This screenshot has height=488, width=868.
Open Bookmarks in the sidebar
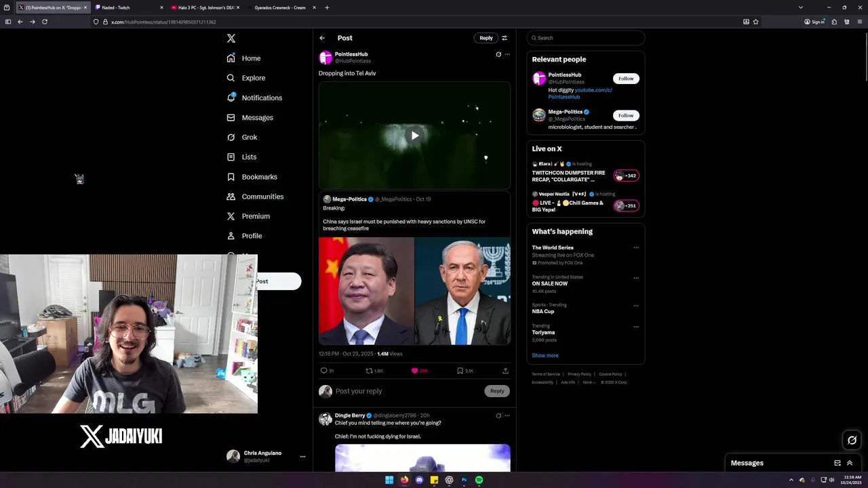(x=252, y=177)
